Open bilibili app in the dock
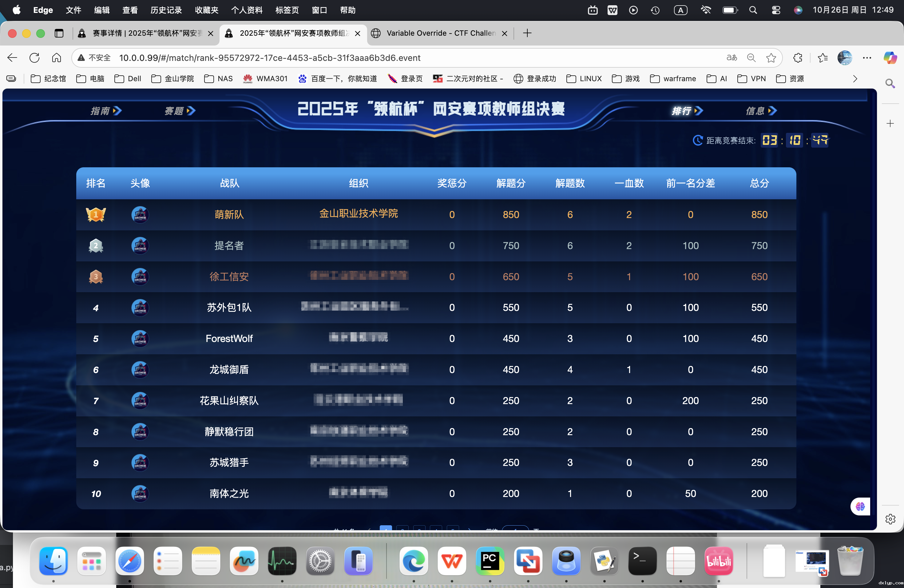Screen dimensions: 904x588 point(718,561)
